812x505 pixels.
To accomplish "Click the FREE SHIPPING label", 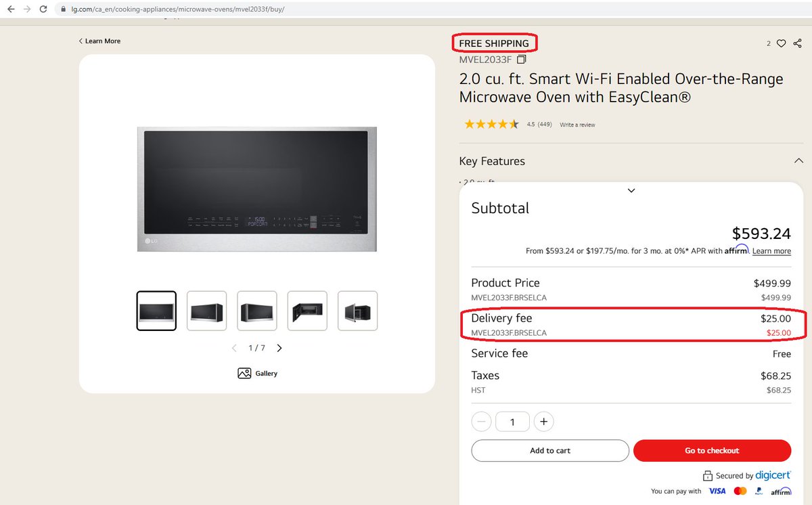I will pos(494,43).
